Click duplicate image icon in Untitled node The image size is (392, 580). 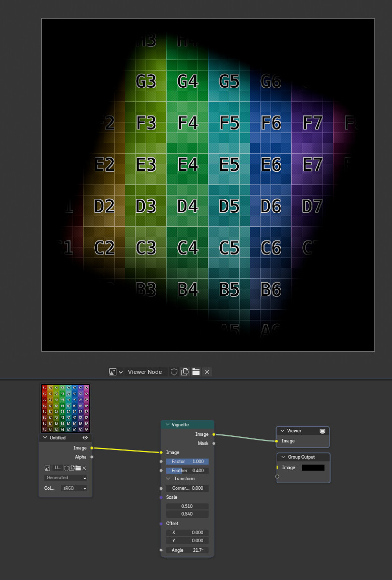72,468
